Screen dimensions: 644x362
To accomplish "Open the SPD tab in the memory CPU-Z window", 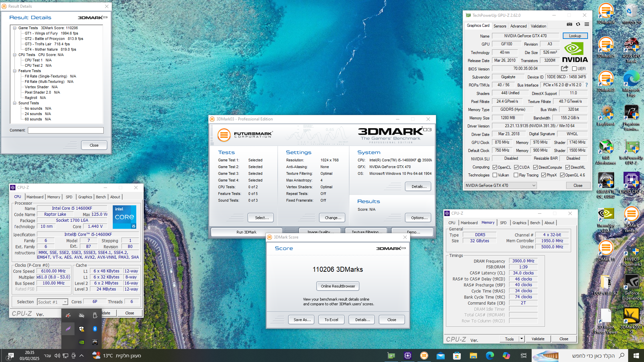I will click(503, 223).
